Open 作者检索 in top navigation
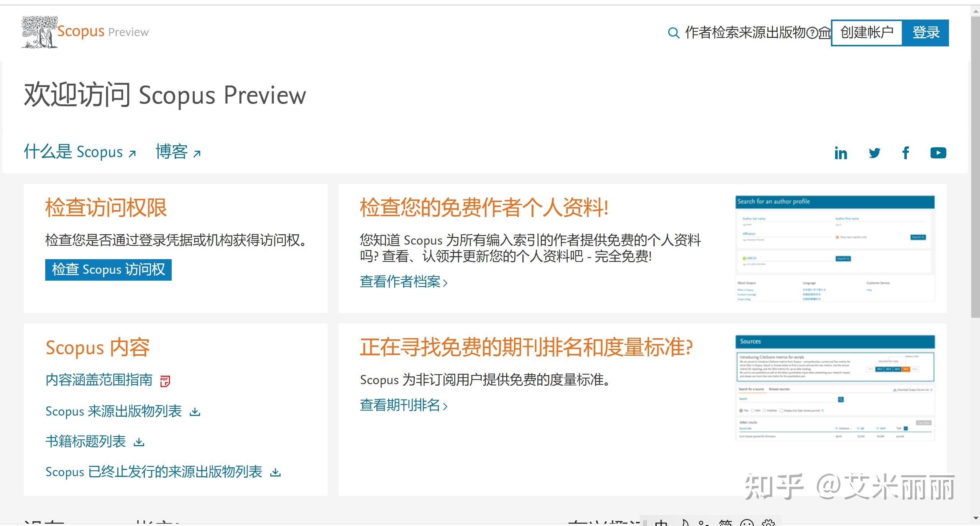The image size is (980, 526). pos(711,33)
